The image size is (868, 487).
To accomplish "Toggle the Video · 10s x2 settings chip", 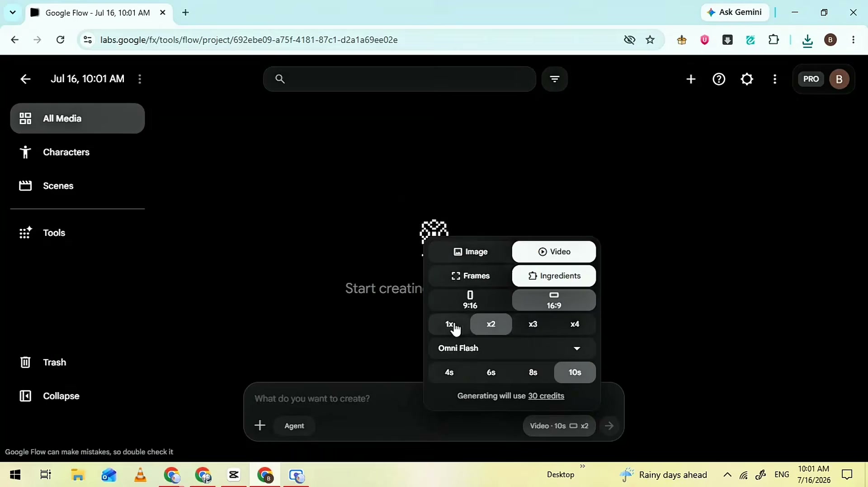I will click(x=559, y=426).
